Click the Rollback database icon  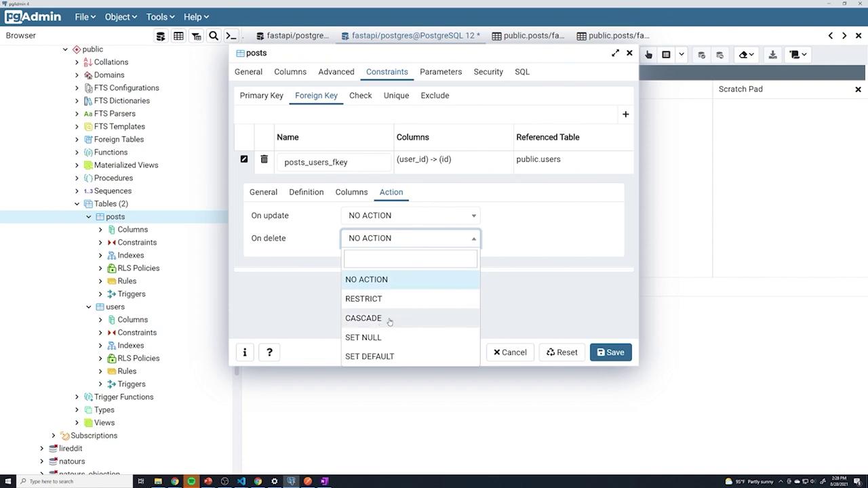[719, 55]
